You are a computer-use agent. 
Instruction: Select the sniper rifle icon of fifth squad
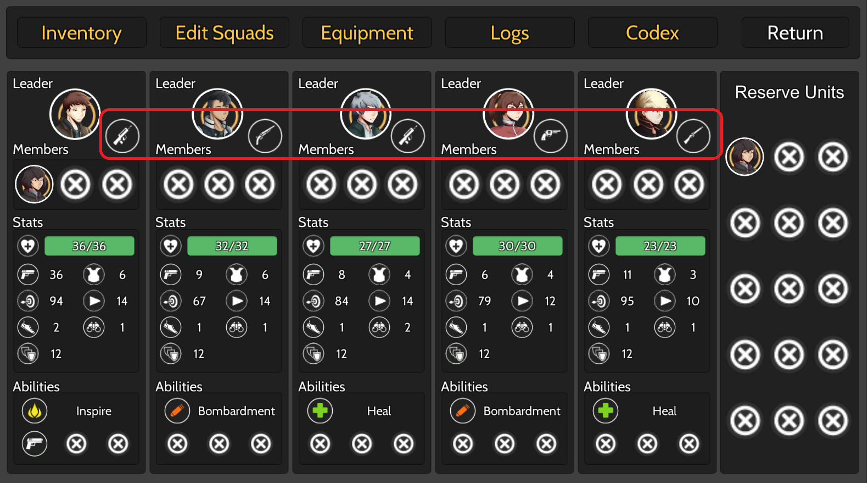point(693,136)
